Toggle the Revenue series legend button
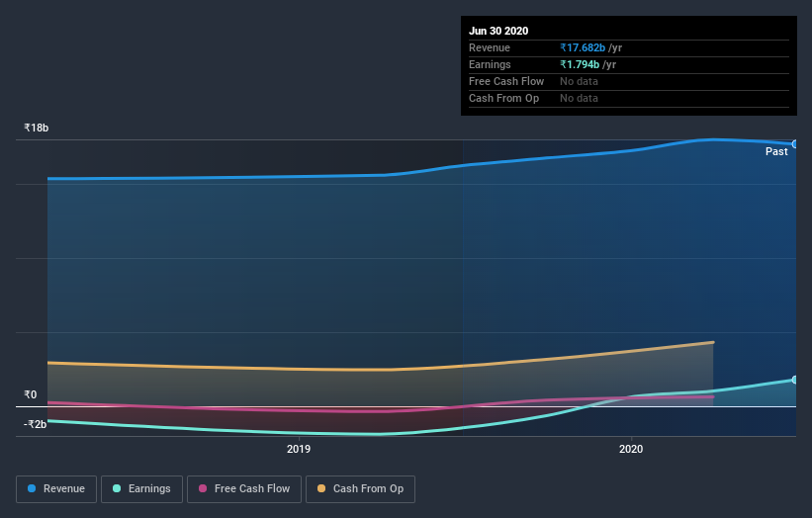This screenshot has height=518, width=812. [56, 489]
